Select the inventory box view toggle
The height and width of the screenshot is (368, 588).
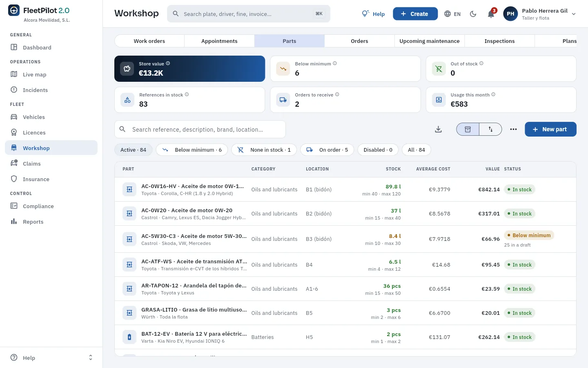[468, 129]
